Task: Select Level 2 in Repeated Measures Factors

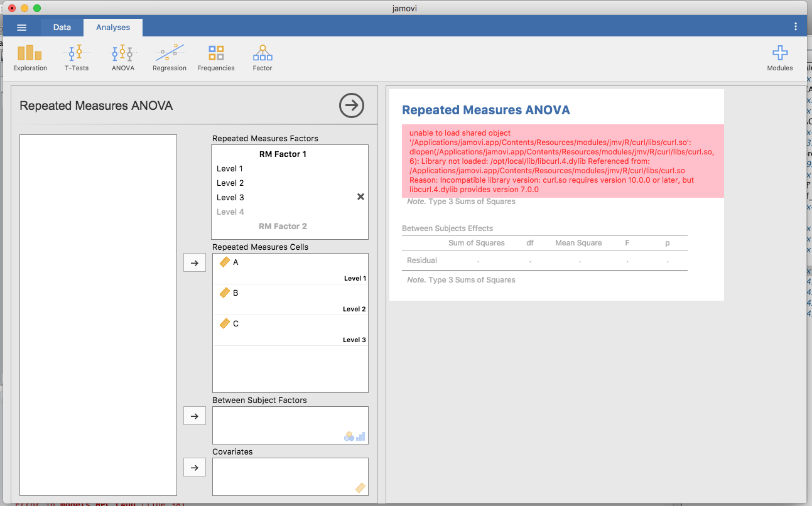Action: coord(230,183)
